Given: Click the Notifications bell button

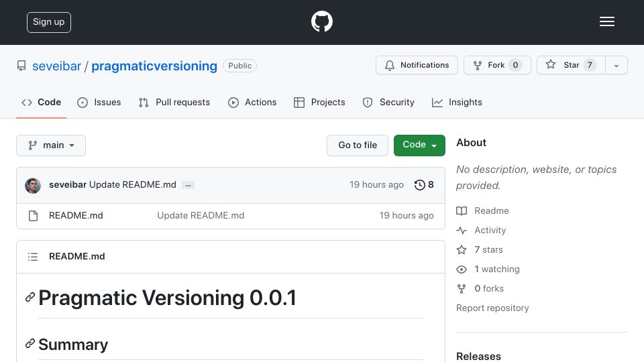Looking at the screenshot, I should click(417, 65).
